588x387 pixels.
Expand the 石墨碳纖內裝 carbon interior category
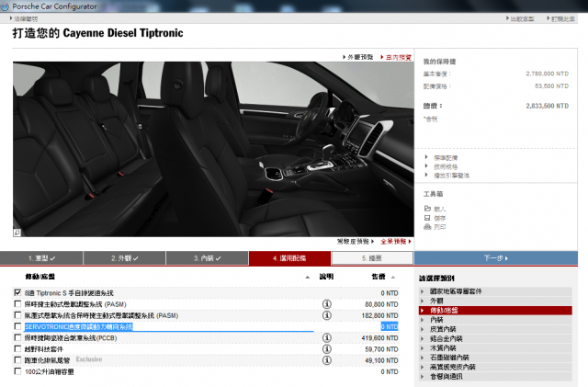coord(495,358)
